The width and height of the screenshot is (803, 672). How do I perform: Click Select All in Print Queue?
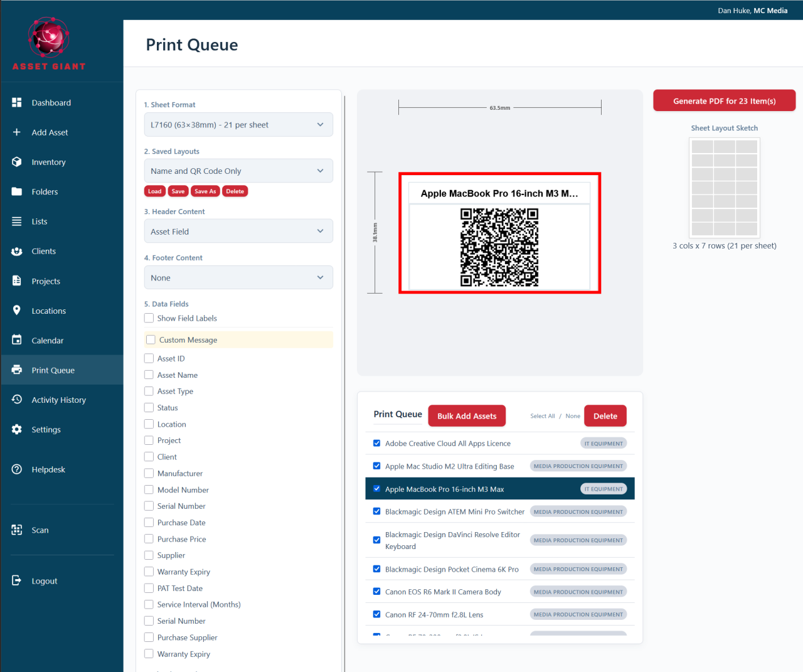(x=543, y=416)
